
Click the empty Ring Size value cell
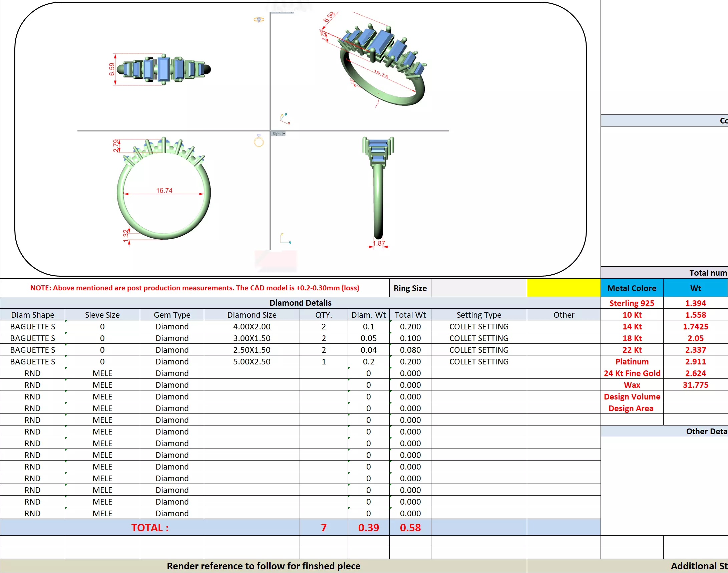(x=478, y=288)
